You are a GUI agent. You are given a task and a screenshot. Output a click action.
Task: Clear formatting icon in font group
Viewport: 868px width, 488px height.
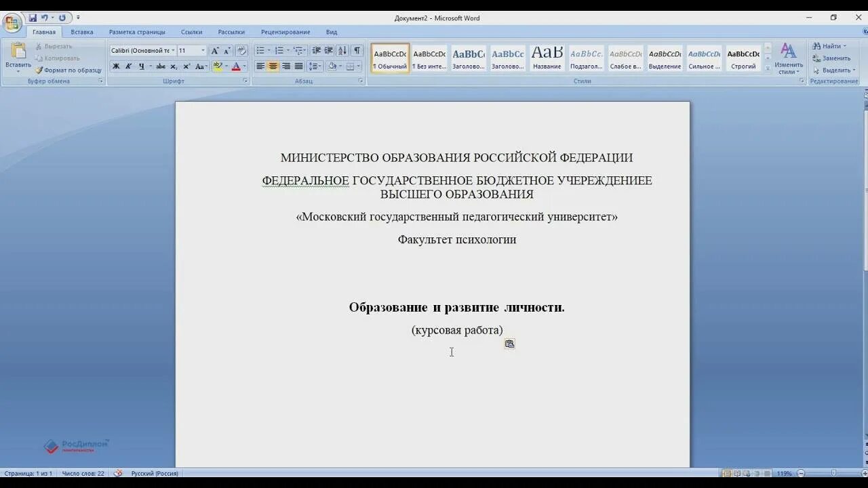point(241,51)
